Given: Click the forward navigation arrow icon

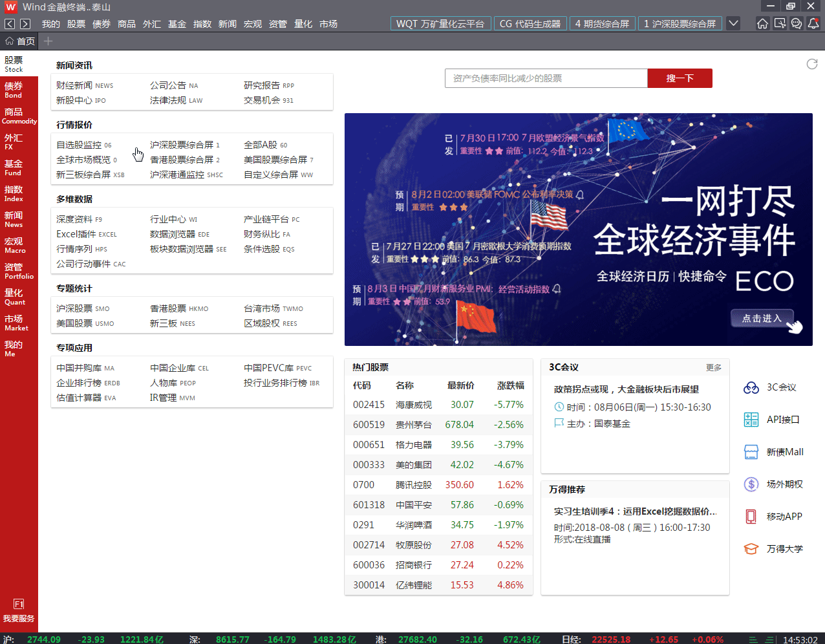Looking at the screenshot, I should click(x=25, y=24).
